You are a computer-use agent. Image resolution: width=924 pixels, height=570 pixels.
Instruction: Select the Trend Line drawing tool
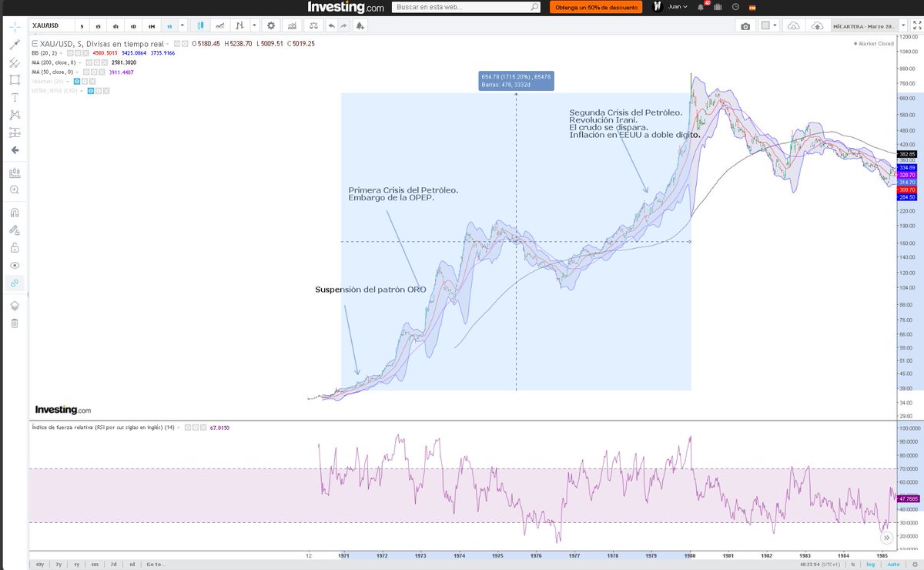coord(14,45)
